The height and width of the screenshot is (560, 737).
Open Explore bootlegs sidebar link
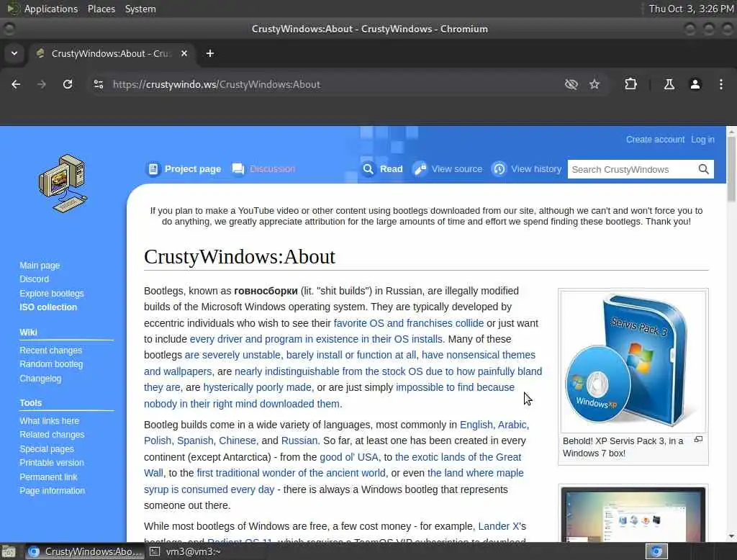[51, 294]
